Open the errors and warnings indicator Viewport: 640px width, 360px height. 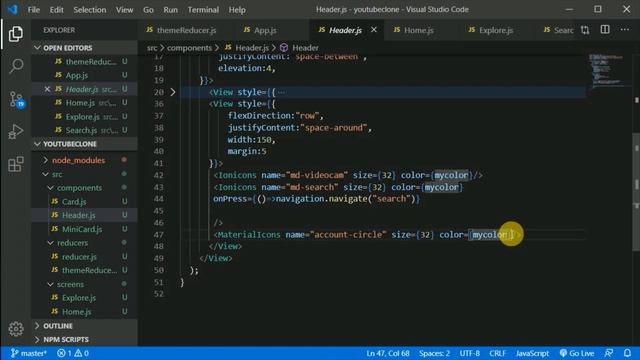(73, 353)
